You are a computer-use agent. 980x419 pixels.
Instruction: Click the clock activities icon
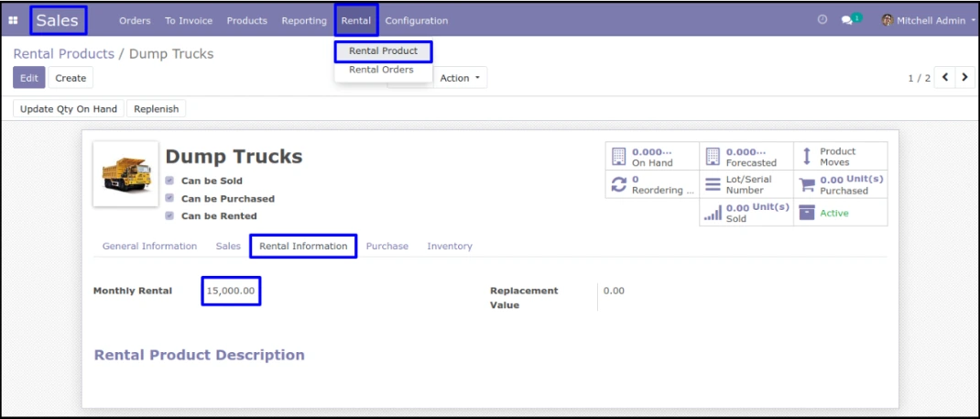[822, 20]
